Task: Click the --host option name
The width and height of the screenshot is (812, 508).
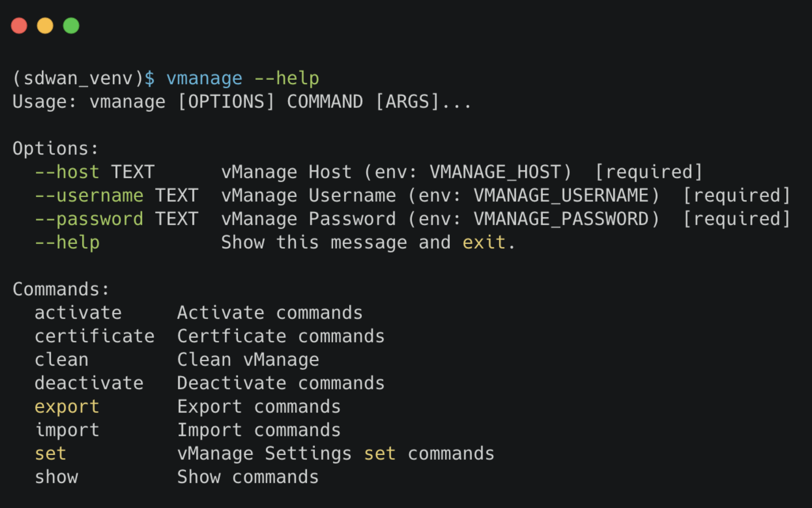Action: pos(67,172)
